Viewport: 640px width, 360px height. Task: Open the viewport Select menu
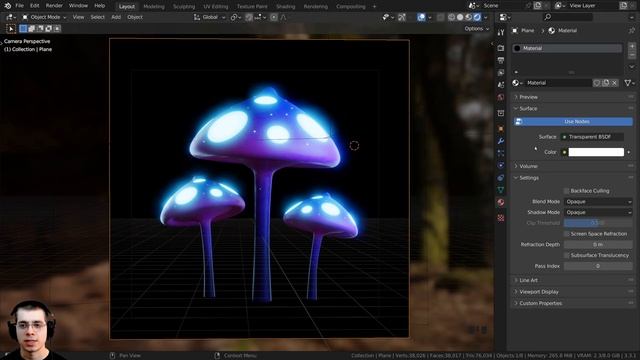[x=98, y=17]
